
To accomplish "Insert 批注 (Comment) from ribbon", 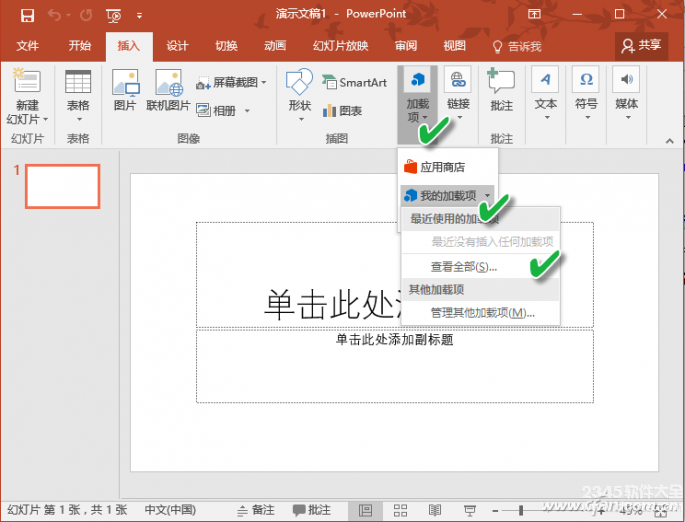I will point(501,90).
